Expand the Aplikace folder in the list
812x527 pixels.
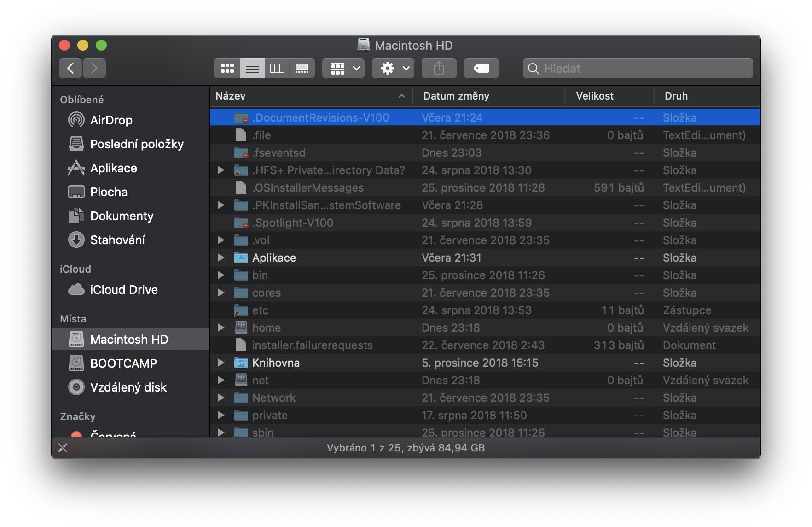pyautogui.click(x=221, y=258)
